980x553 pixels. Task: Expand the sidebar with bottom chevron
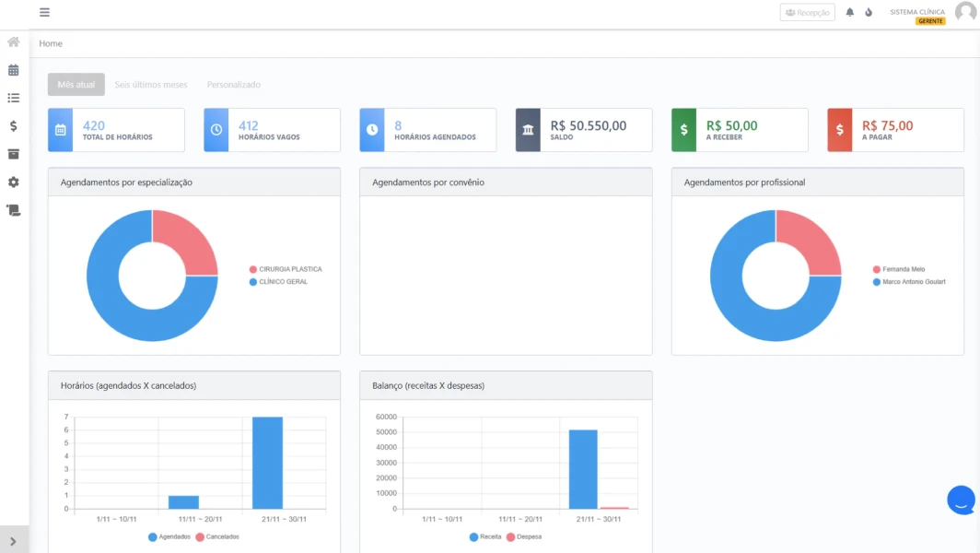tap(14, 541)
